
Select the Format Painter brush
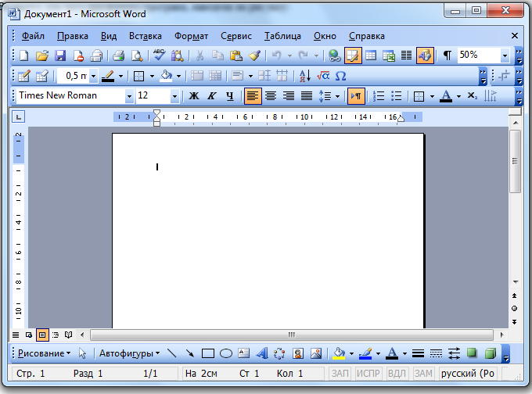254,56
